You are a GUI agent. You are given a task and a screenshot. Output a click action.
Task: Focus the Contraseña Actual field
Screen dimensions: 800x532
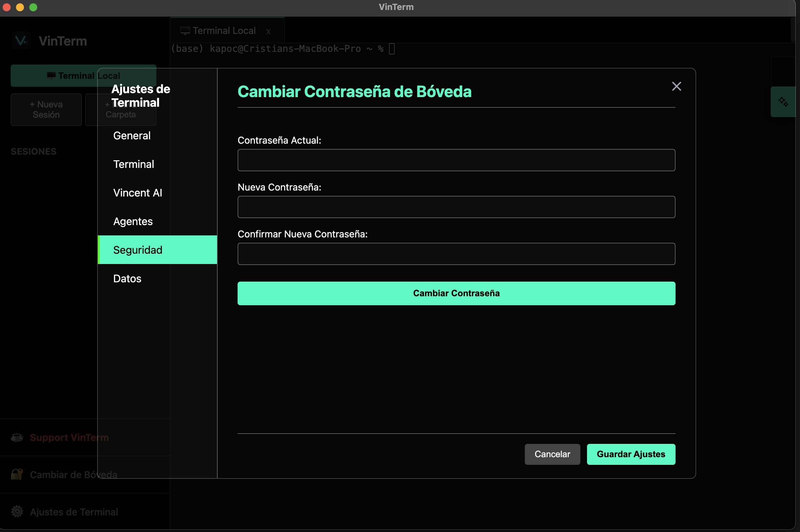pyautogui.click(x=456, y=160)
